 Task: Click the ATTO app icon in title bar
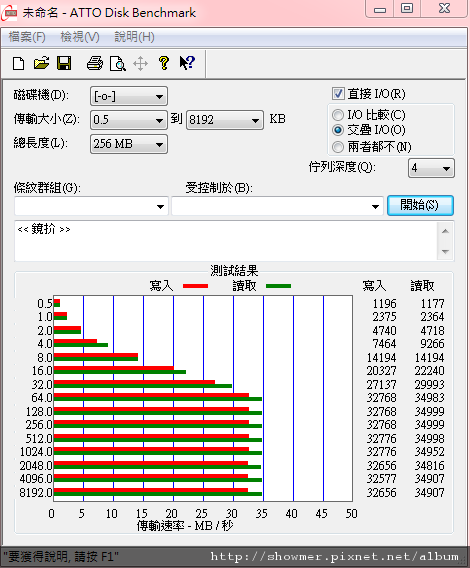[9, 13]
